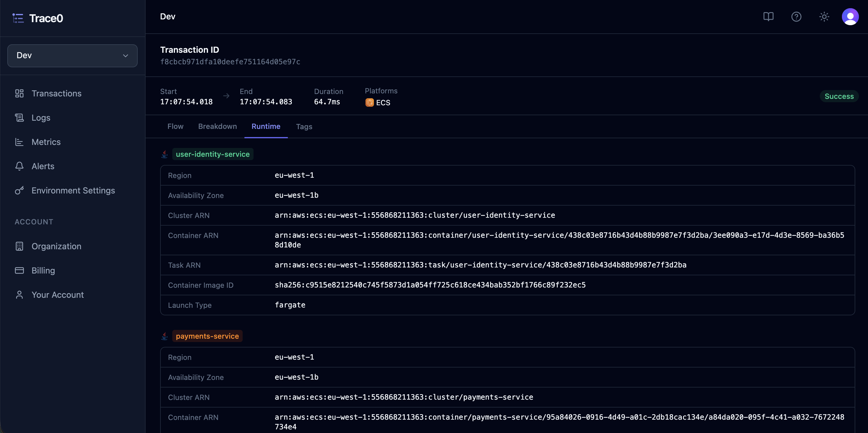Click the user-identity-service label

point(213,154)
